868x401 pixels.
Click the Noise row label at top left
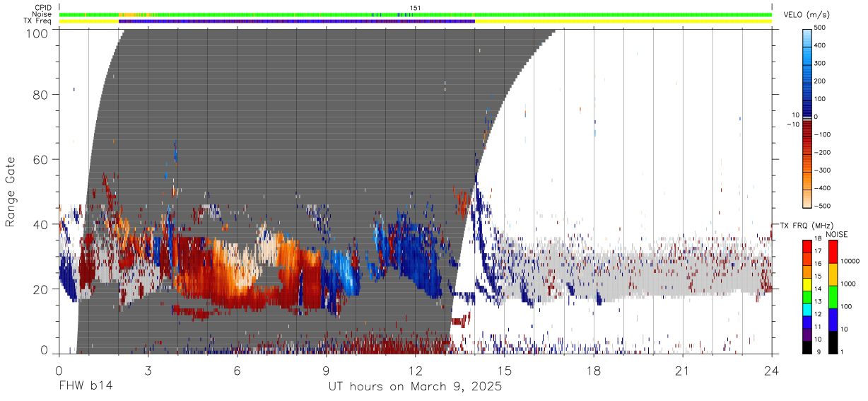pyautogui.click(x=42, y=15)
